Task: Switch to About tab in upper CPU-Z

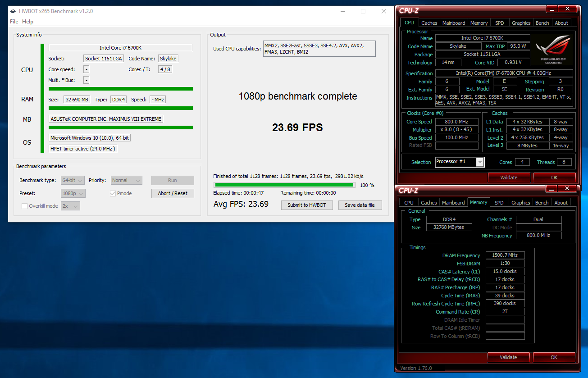Action: [x=561, y=23]
